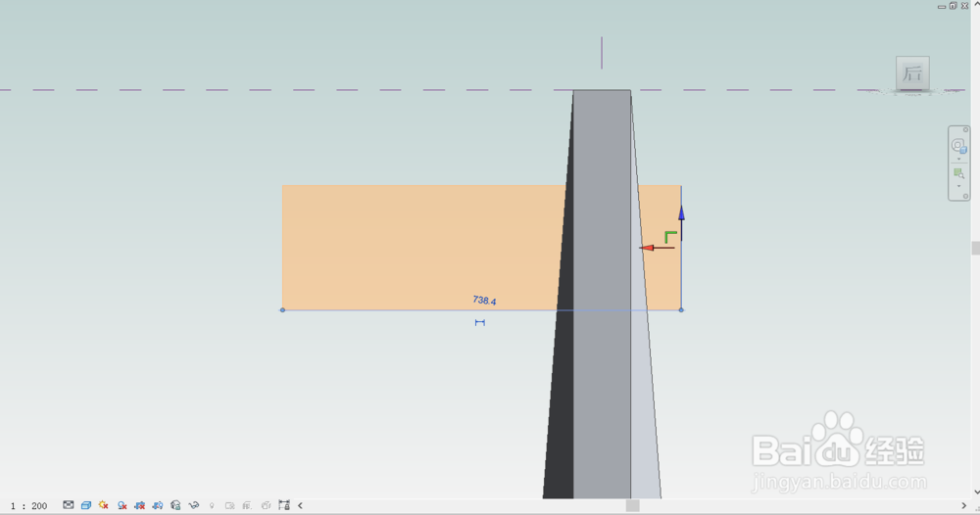Screen dimensions: 980x515
Task: Open the Steering Wheels navigation tool
Action: 958,146
